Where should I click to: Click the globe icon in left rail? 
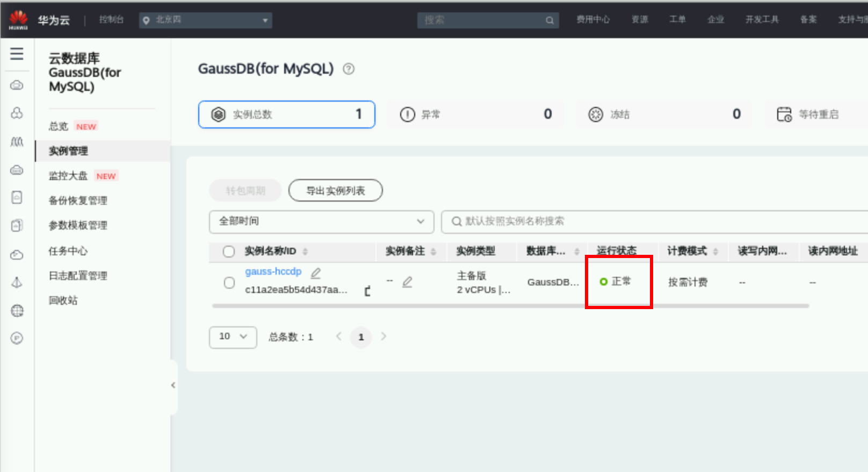click(x=17, y=310)
